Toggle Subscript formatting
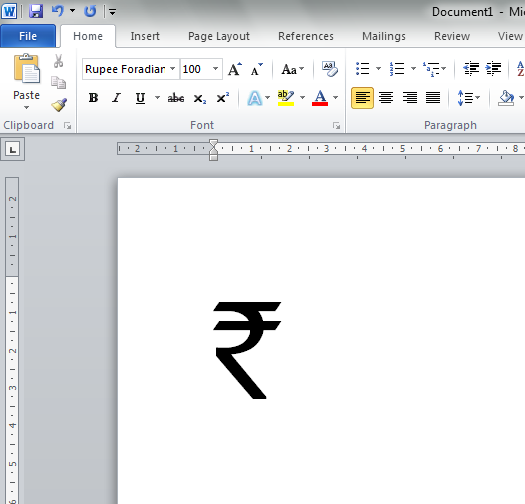This screenshot has height=504, width=525. (200, 98)
